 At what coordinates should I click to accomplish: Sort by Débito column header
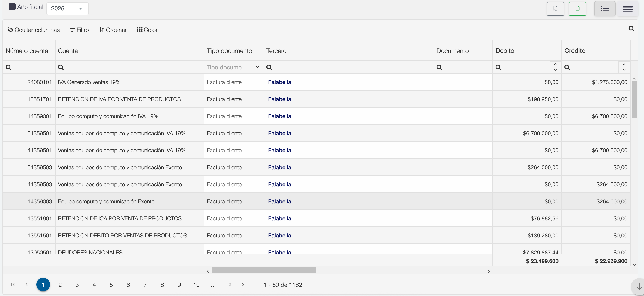[505, 50]
